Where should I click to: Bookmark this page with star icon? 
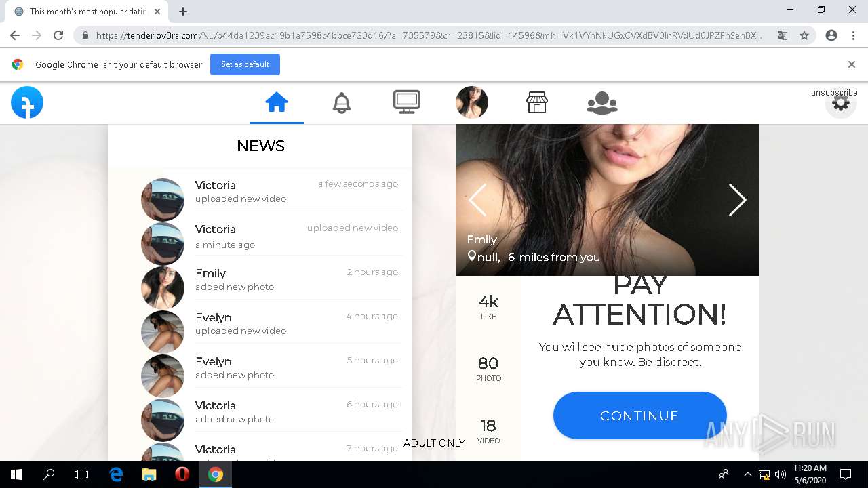click(804, 35)
